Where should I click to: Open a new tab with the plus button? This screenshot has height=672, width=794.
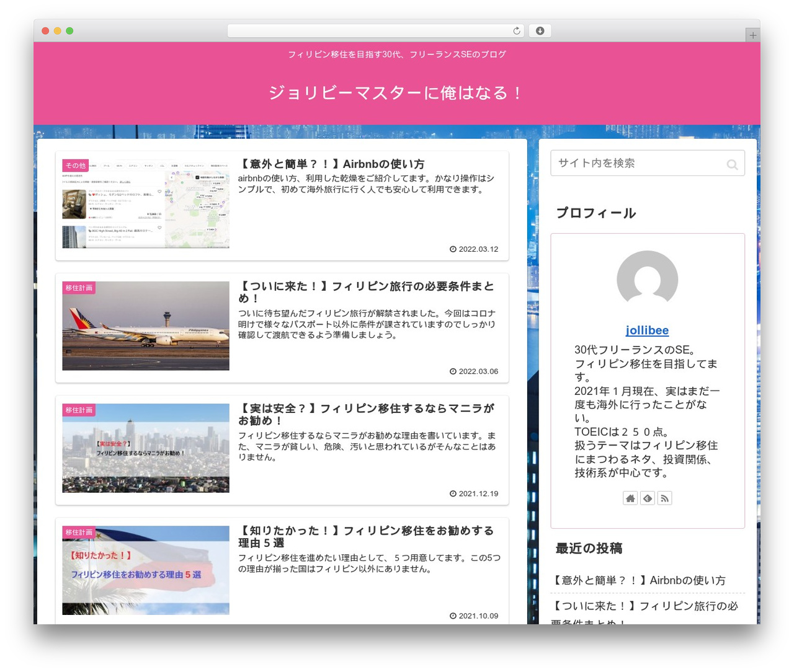click(x=752, y=35)
